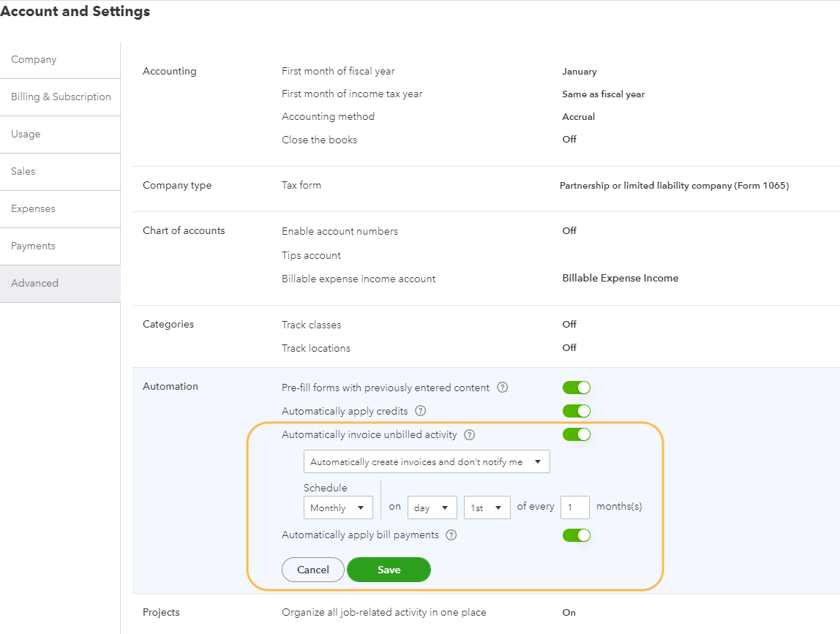Open the day selector dropdown

coord(432,507)
